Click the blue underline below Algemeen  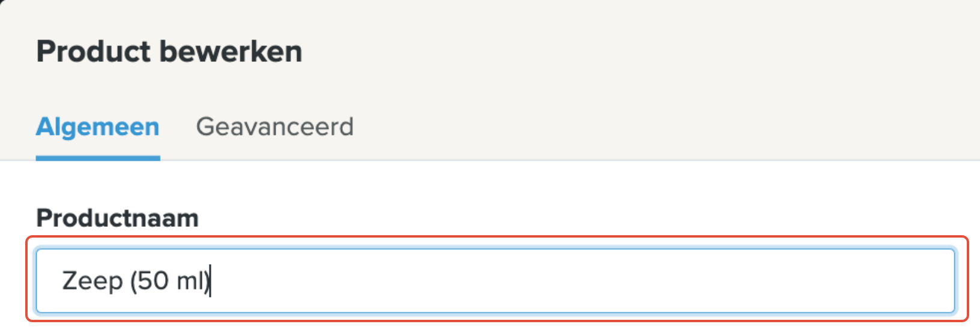tap(98, 158)
